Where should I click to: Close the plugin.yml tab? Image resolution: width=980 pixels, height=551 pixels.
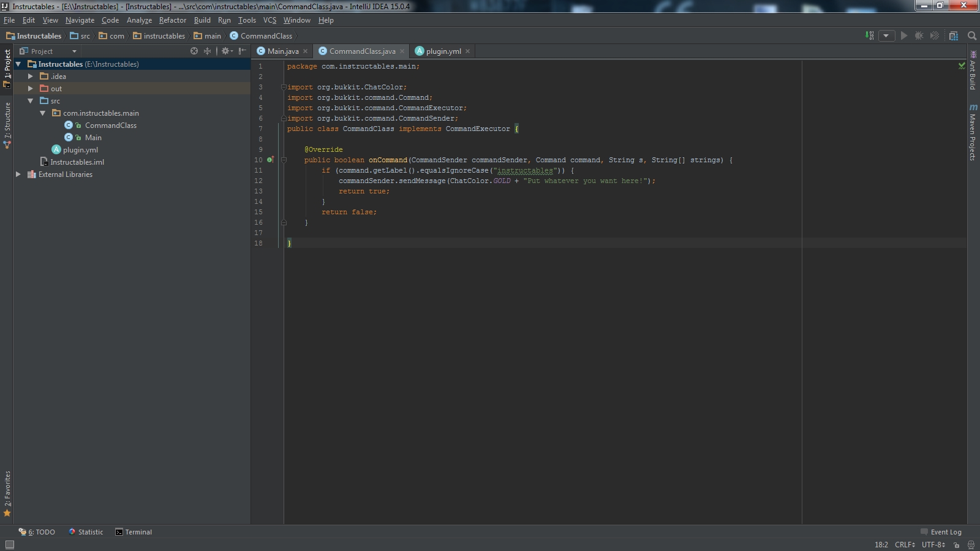click(467, 51)
